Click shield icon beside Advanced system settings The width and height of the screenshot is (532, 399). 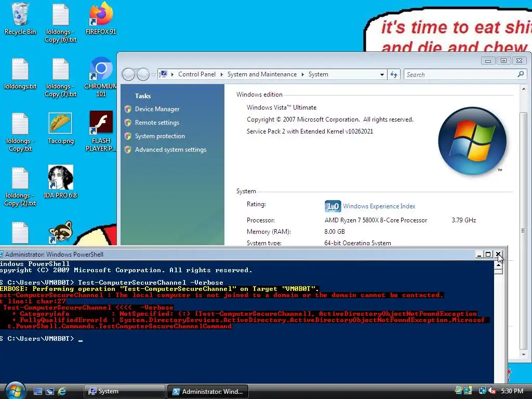pyautogui.click(x=128, y=150)
